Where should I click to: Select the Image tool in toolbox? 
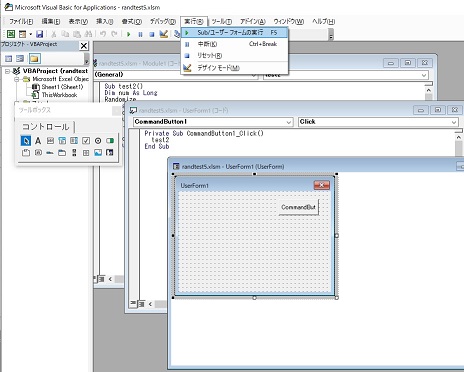click(98, 153)
